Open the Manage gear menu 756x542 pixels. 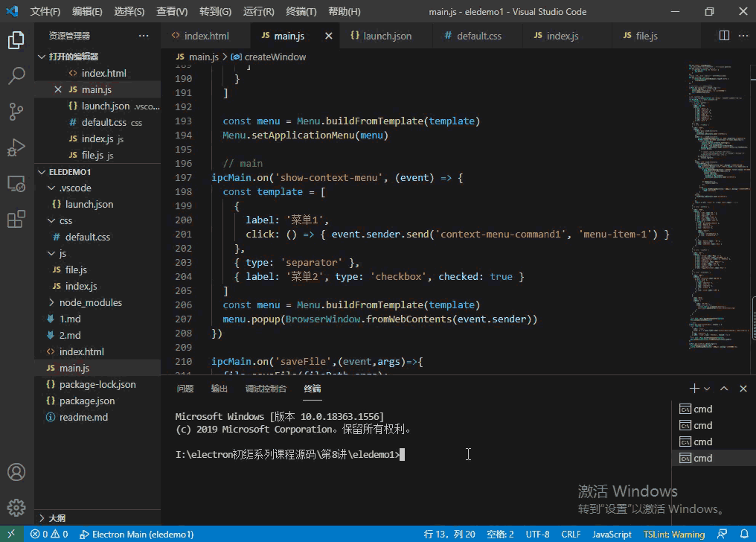[x=16, y=508]
